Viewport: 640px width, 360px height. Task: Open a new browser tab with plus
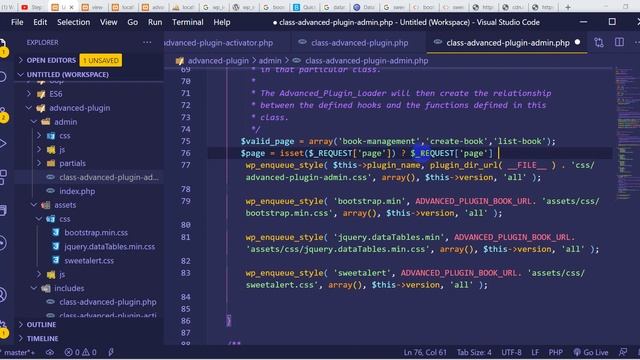[567, 7]
